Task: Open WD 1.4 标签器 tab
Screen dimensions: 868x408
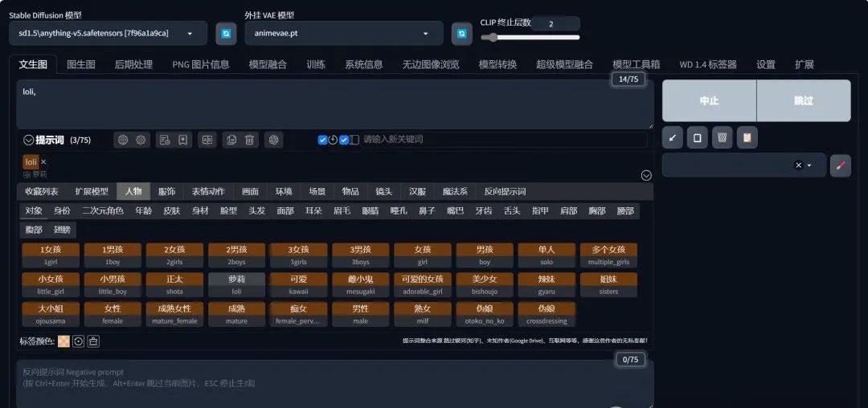Action: tap(708, 65)
